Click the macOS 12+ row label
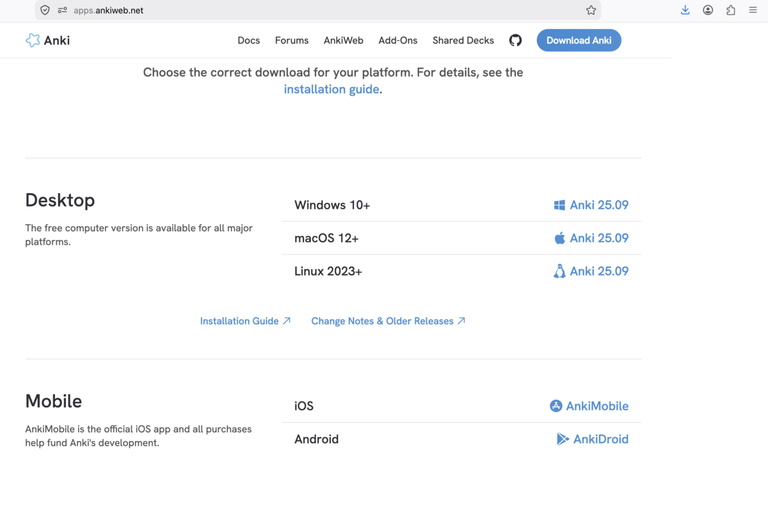768x532 pixels. click(326, 239)
